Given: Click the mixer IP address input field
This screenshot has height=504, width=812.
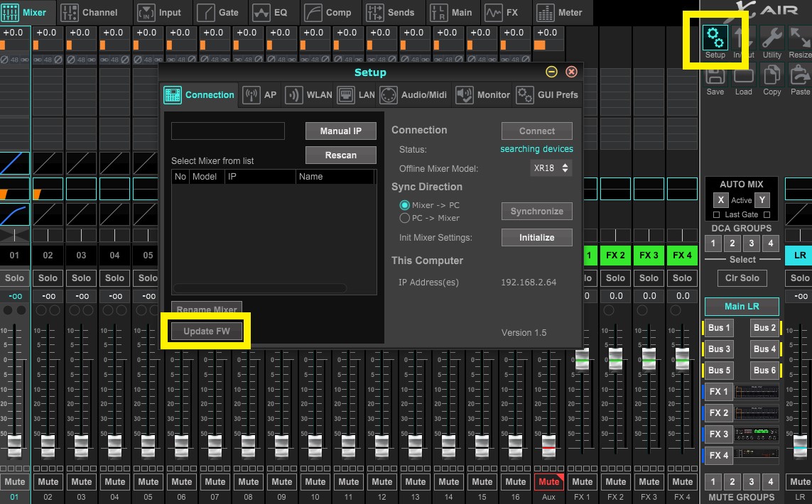Looking at the screenshot, I should (x=227, y=131).
